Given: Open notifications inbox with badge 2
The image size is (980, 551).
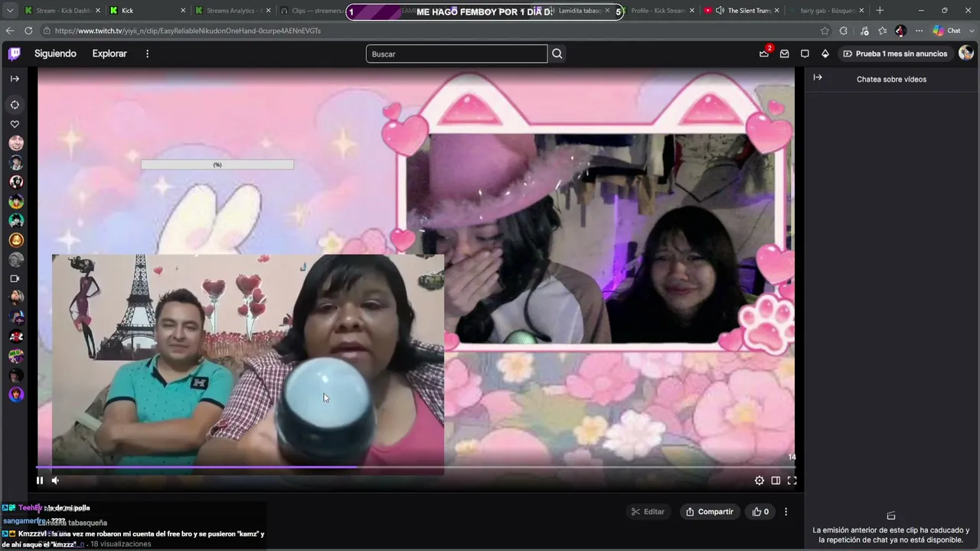Looking at the screenshot, I should pos(764,54).
